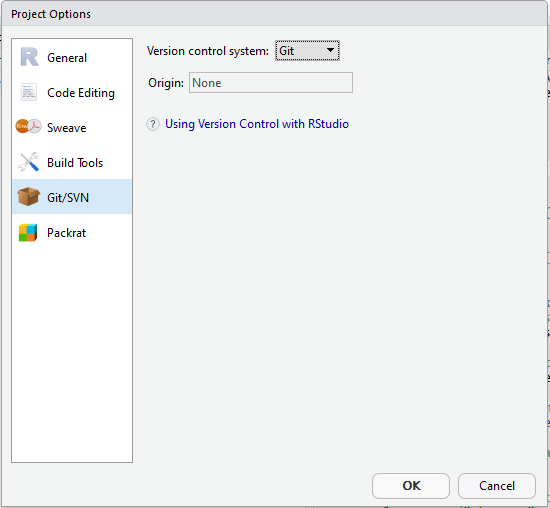This screenshot has width=550, height=508.
Task: Click the black arrow beside Git
Action: coord(330,50)
